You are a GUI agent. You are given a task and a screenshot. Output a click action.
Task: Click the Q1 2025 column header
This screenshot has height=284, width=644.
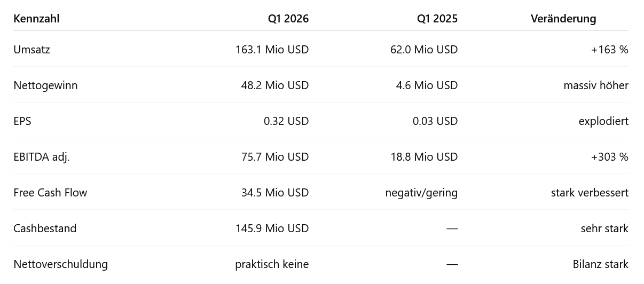[x=437, y=19]
